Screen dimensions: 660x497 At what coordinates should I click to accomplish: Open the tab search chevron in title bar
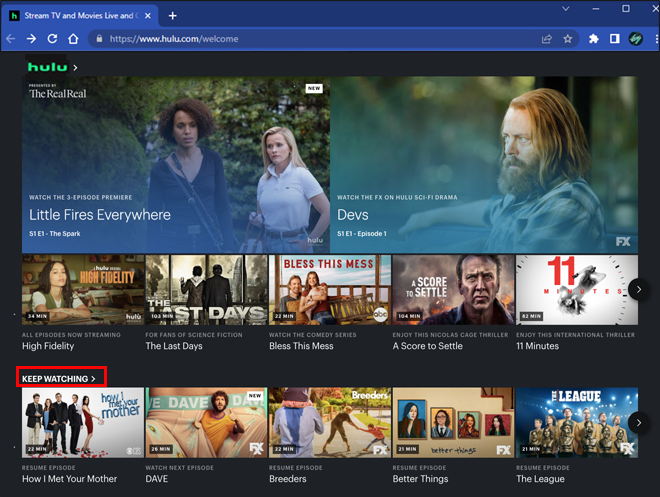pos(566,8)
